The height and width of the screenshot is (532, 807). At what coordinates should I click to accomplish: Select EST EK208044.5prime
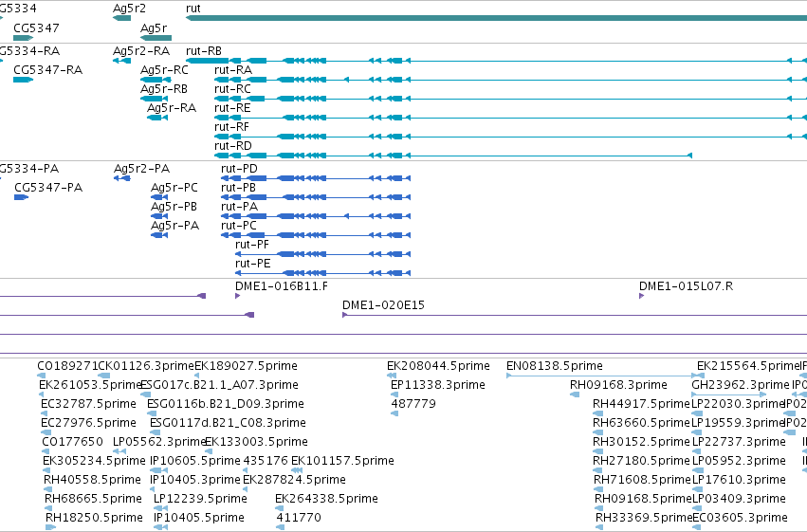tap(438, 366)
